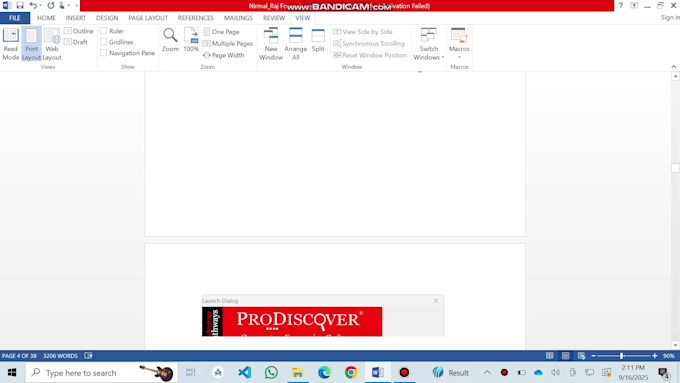Image resolution: width=680 pixels, height=383 pixels.
Task: Open Visual Studio Code from taskbar
Action: (245, 373)
